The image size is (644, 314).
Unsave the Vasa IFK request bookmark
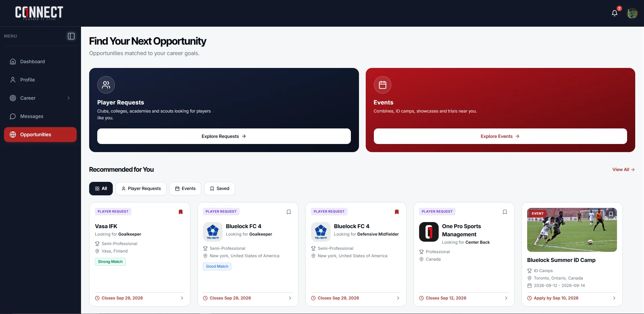[181, 212]
